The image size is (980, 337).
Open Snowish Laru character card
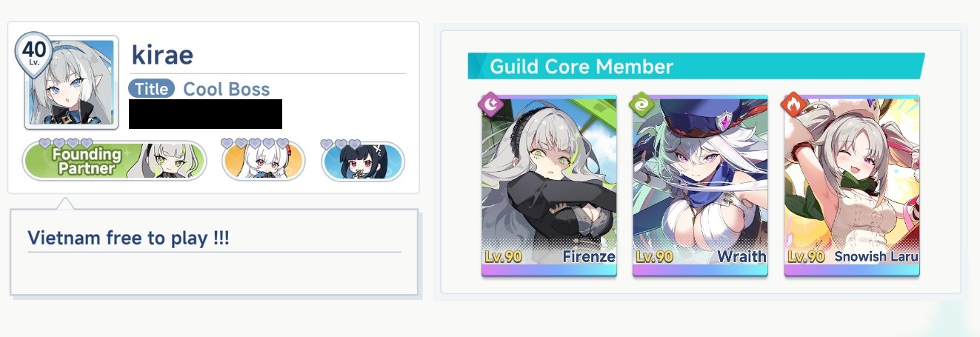tap(852, 186)
